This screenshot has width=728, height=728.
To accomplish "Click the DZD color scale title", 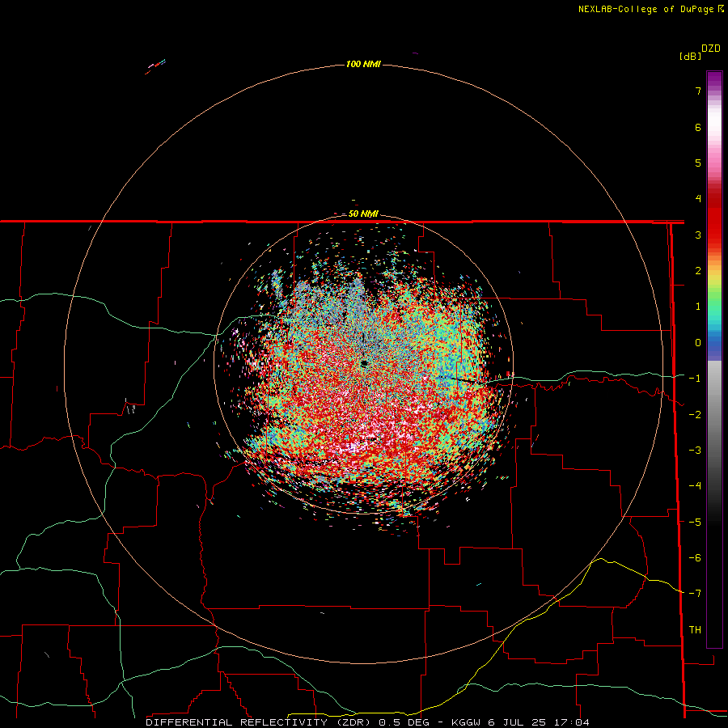I will point(711,49).
